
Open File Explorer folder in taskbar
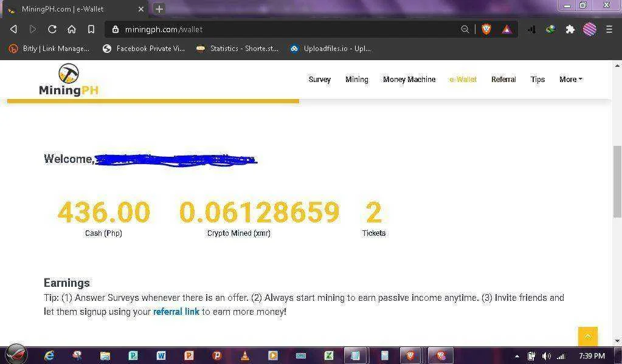(x=105, y=355)
